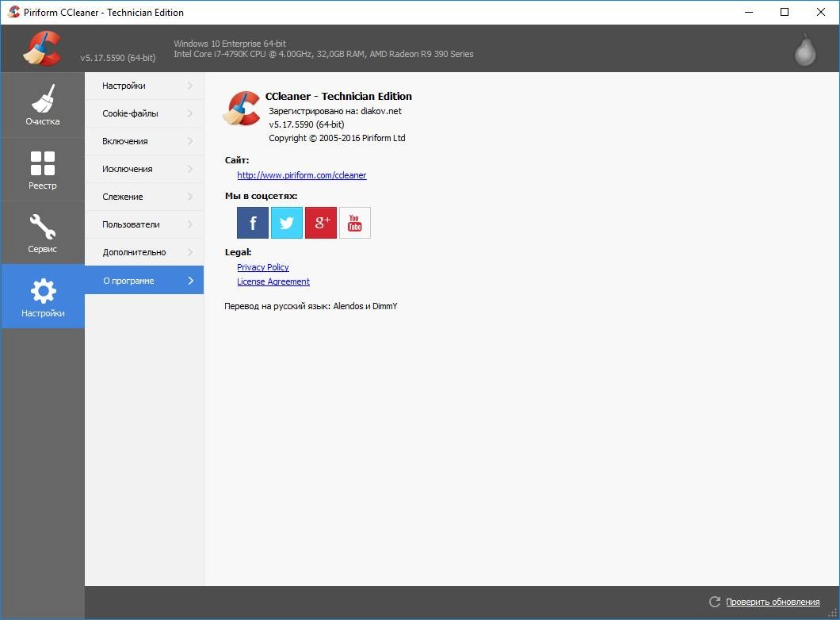
Task: Open the Включения settings page
Action: (144, 141)
